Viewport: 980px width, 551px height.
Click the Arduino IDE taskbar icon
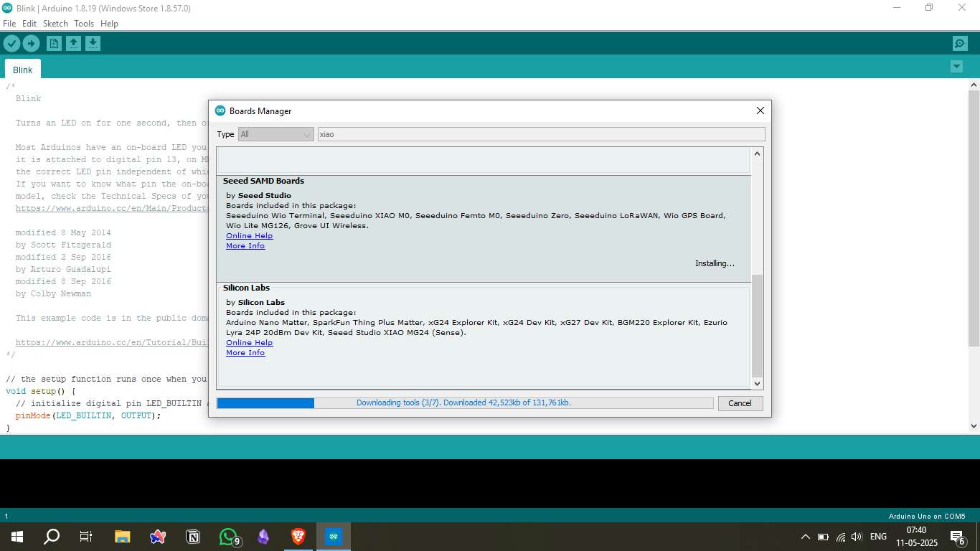click(334, 537)
